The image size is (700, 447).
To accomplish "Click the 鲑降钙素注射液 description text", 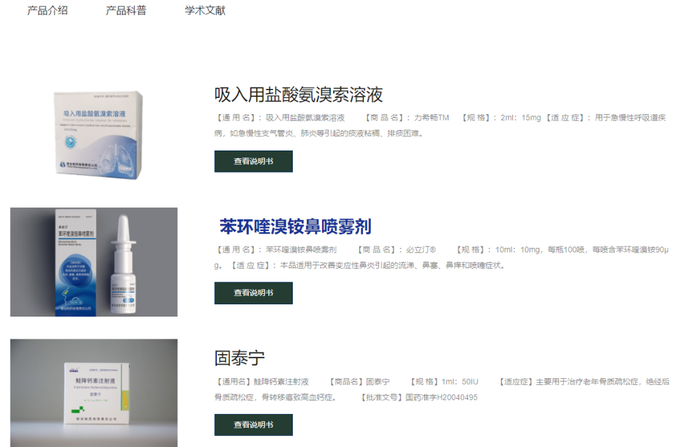I will (x=442, y=389).
